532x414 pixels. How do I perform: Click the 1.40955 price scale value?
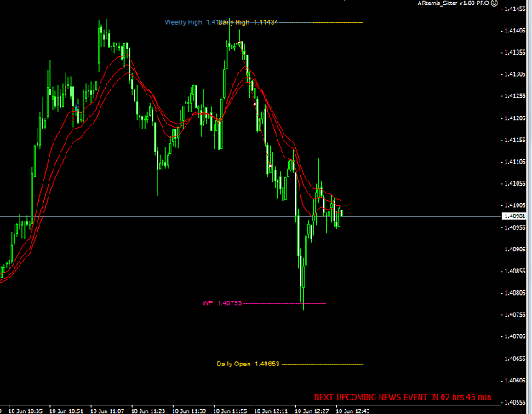point(515,227)
